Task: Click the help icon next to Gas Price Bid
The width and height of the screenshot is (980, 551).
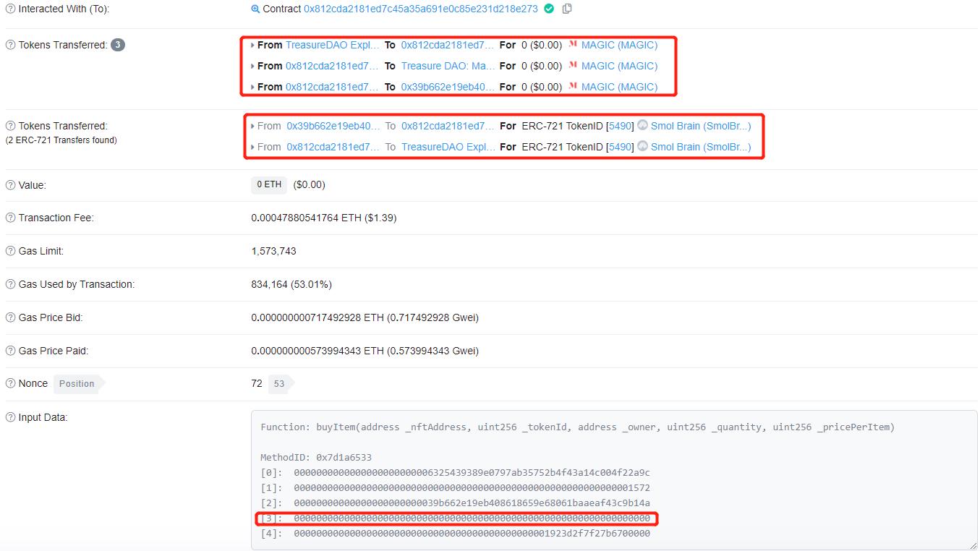Action: tap(10, 317)
